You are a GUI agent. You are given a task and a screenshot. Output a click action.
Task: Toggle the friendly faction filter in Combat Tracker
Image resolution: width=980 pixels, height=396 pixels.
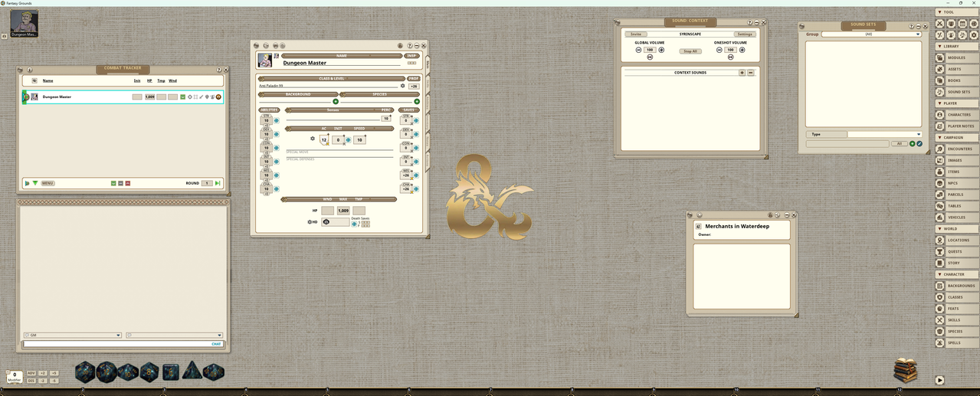click(x=113, y=183)
